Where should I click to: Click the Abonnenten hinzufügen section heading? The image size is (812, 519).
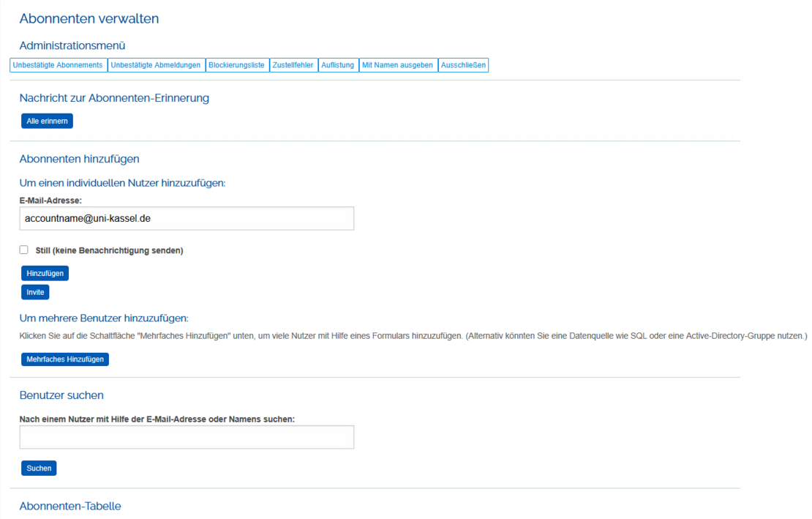pos(79,159)
